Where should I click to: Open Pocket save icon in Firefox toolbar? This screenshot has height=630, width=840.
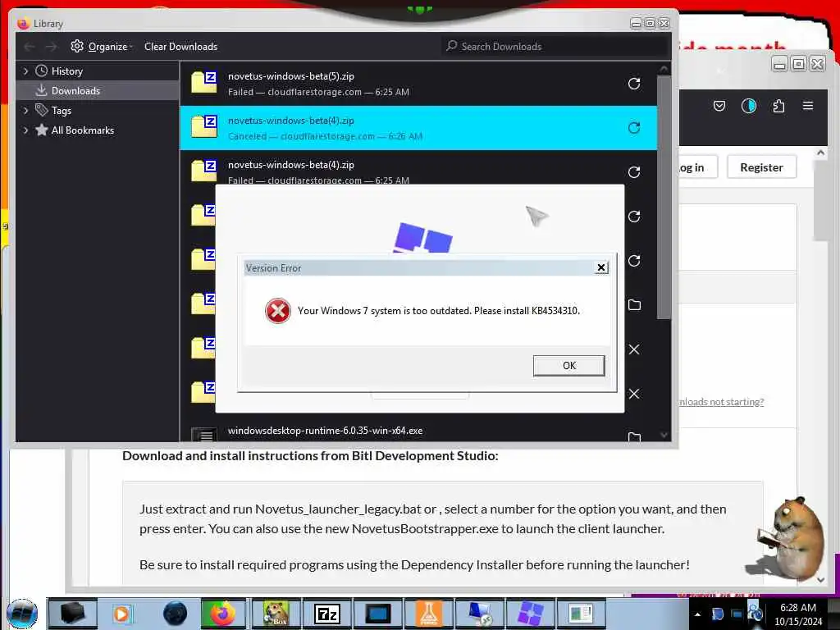point(719,106)
